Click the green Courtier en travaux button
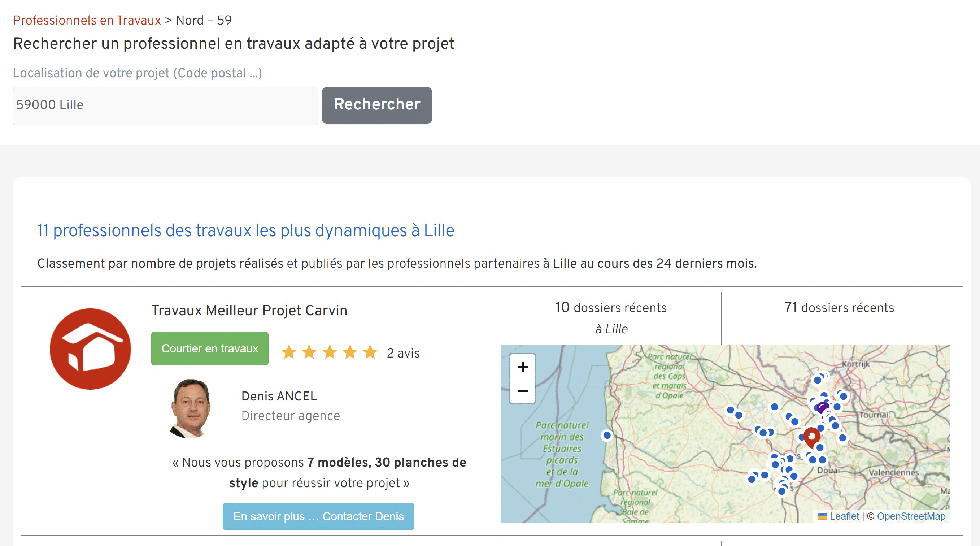Viewport: 980px width, 546px height. coord(210,348)
